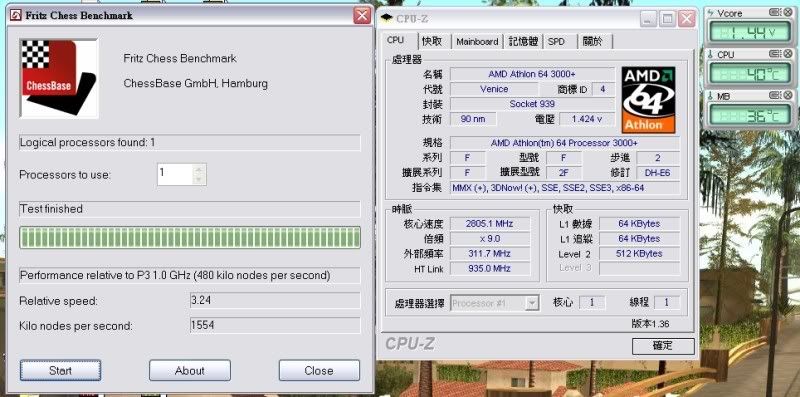800x397 pixels.
Task: Click the 確定 confirm button in CPU-Z
Action: [663, 346]
